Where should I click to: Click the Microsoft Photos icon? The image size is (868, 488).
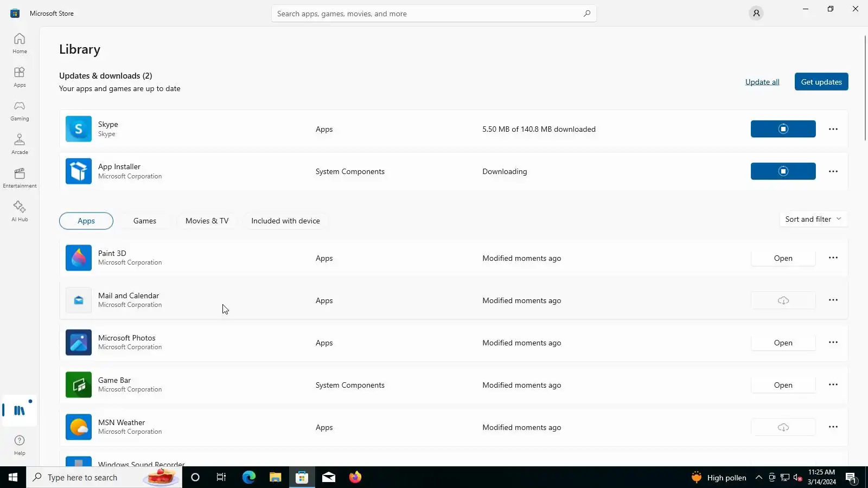coord(79,343)
